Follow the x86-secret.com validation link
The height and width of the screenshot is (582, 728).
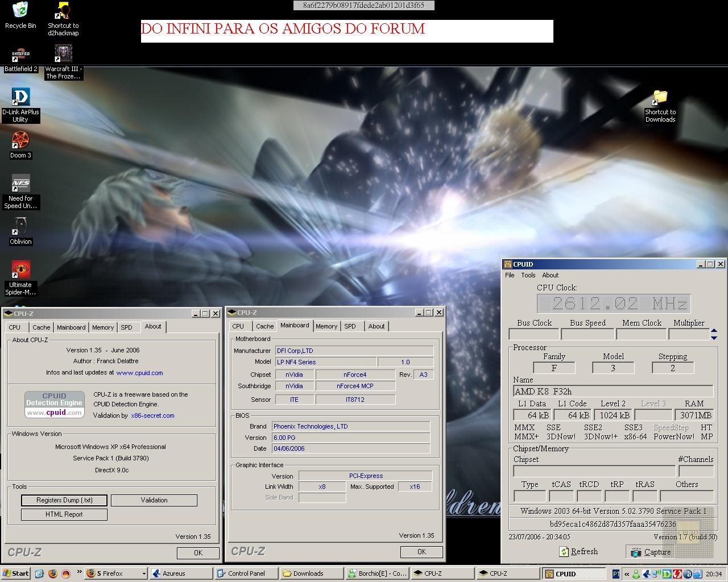[152, 415]
